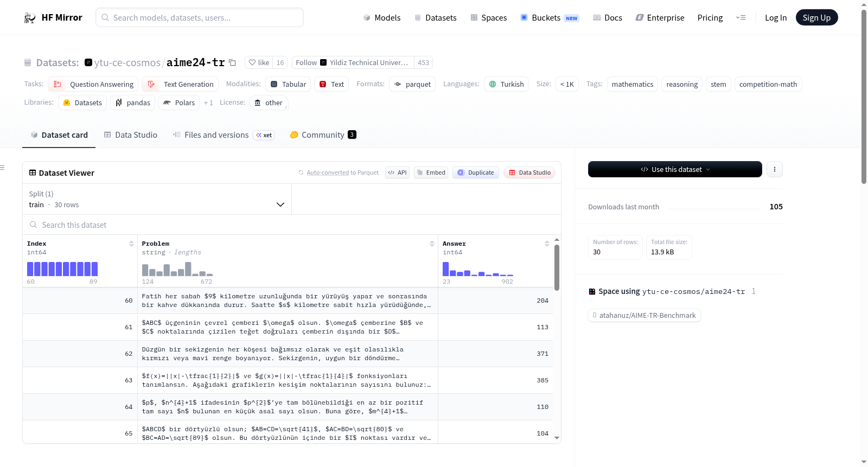868x467 pixels.
Task: Expand the more navigation options menu
Action: [x=741, y=18]
